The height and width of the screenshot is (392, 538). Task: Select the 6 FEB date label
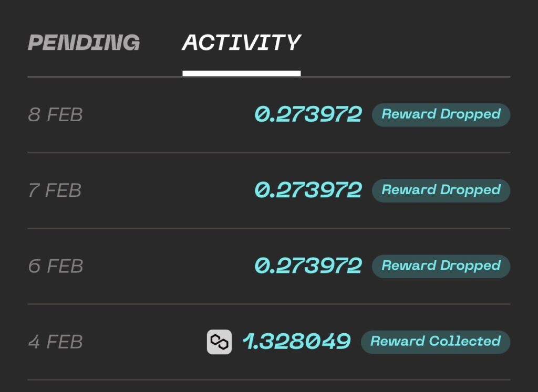(x=55, y=266)
